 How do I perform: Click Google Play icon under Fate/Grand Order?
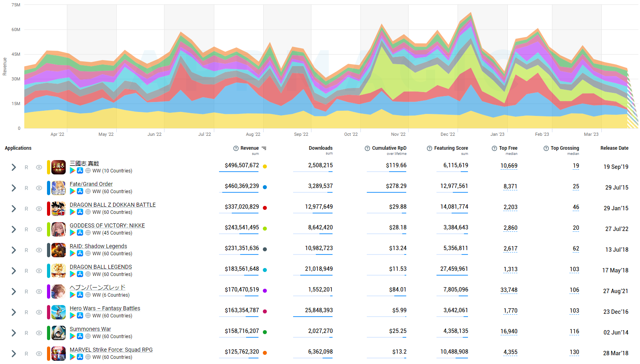(x=72, y=191)
